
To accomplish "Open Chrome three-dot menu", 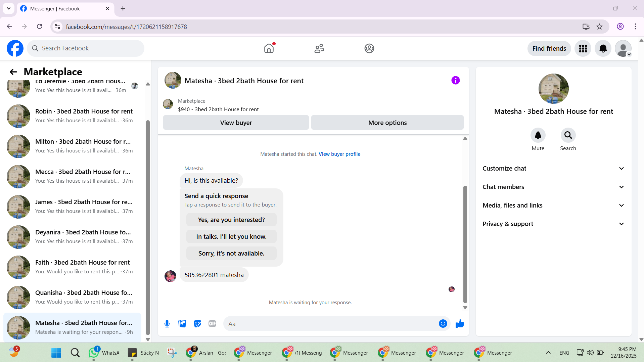I will 635,27.
